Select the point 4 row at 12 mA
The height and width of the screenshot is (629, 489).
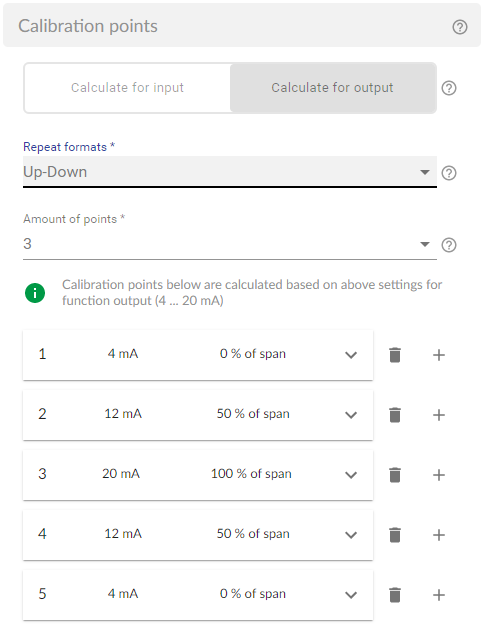click(x=198, y=535)
